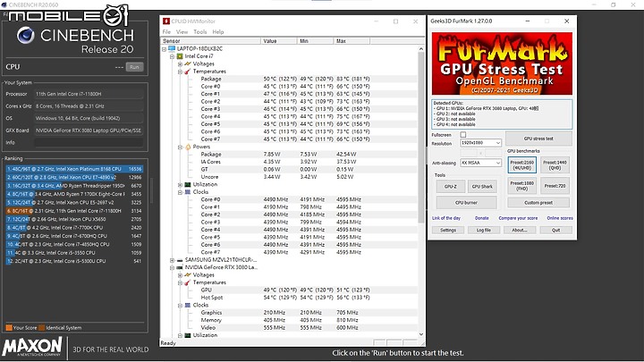Image resolution: width=644 pixels, height=362 pixels.
Task: Click the Cinebench sphere logo
Action: point(25,35)
